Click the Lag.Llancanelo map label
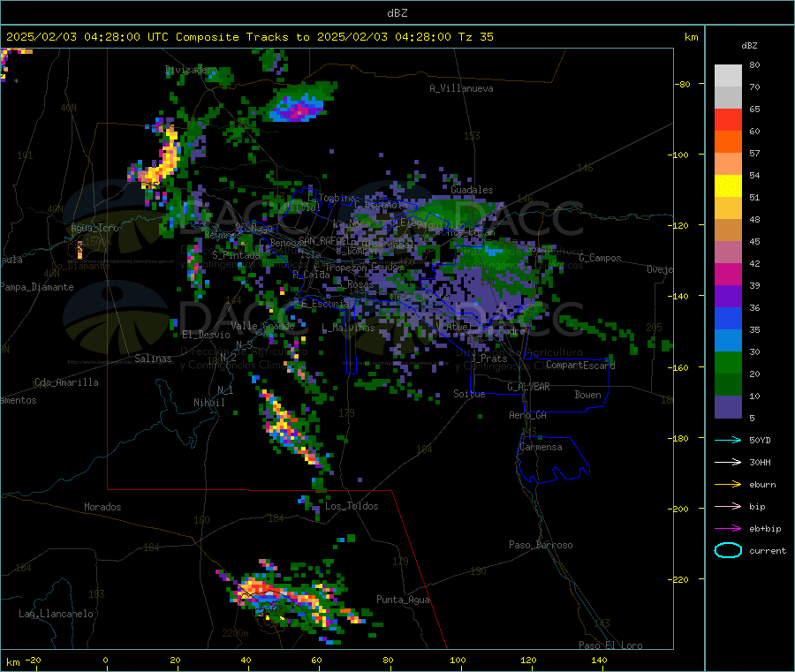795x672 pixels. [x=57, y=614]
